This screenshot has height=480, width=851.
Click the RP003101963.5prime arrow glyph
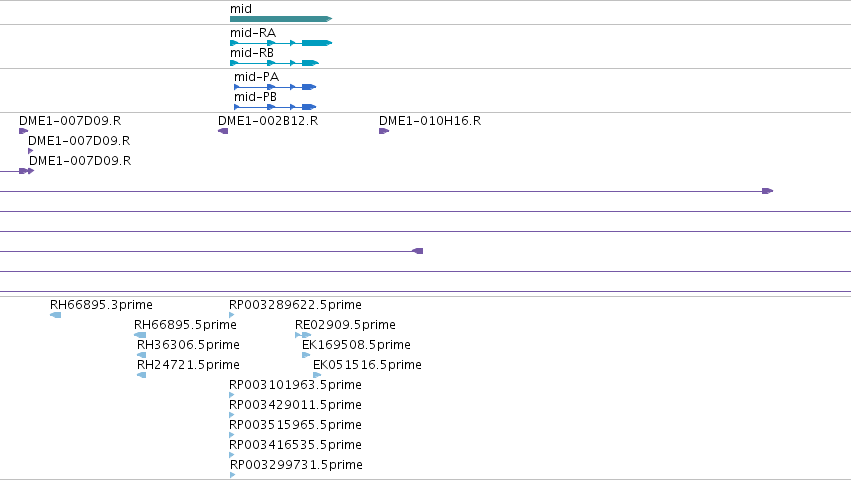[232, 395]
